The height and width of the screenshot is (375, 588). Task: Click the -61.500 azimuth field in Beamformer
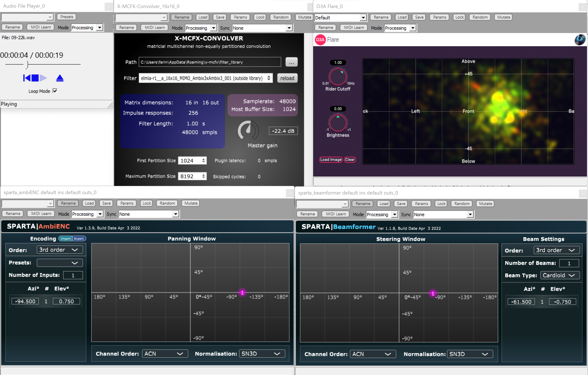tap(521, 302)
